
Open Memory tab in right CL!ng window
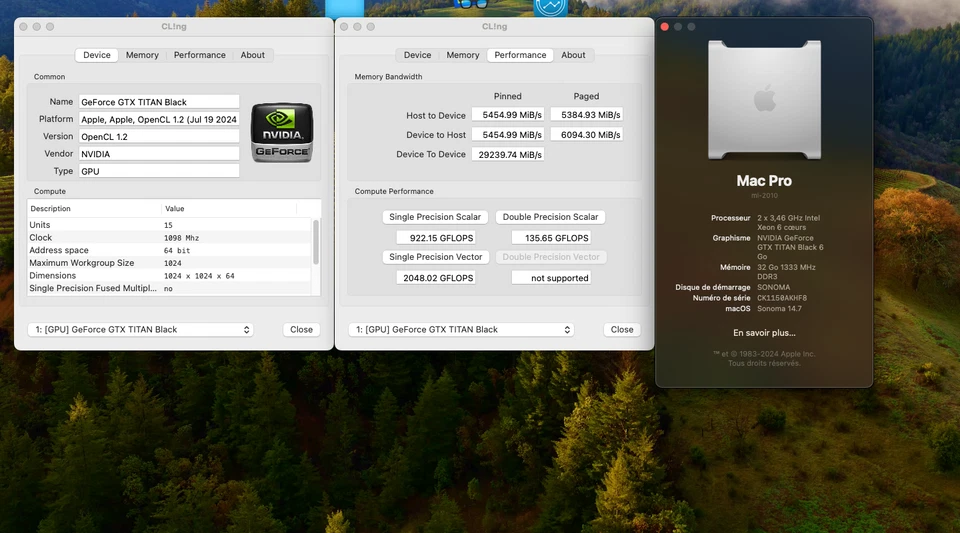coord(463,55)
